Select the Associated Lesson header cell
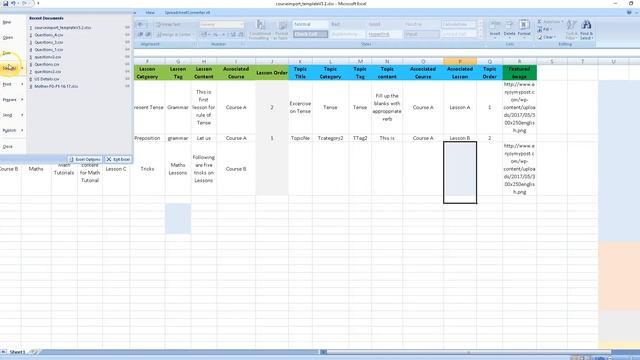The height and width of the screenshot is (360, 640). click(x=460, y=73)
